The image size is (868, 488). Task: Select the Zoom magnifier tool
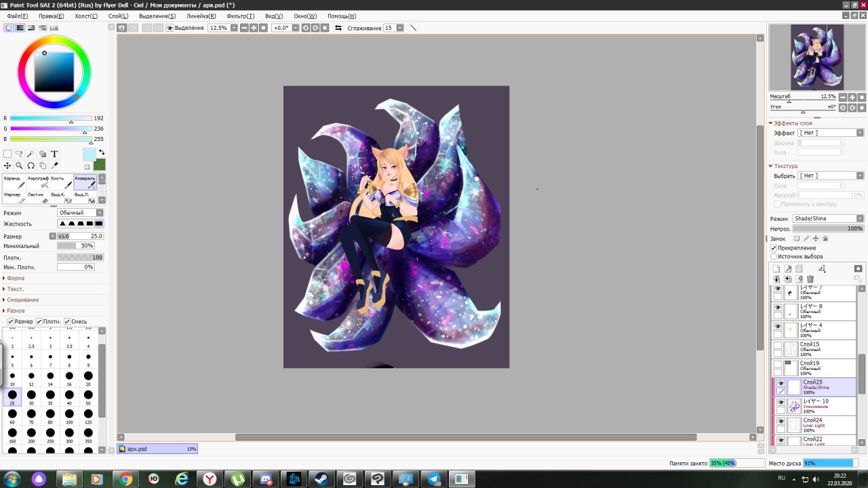coord(19,165)
